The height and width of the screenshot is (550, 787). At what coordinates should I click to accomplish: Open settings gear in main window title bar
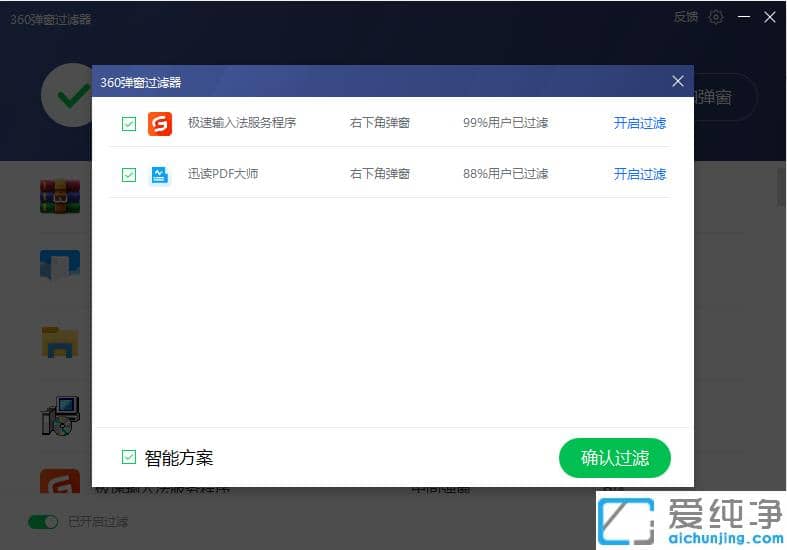point(716,17)
